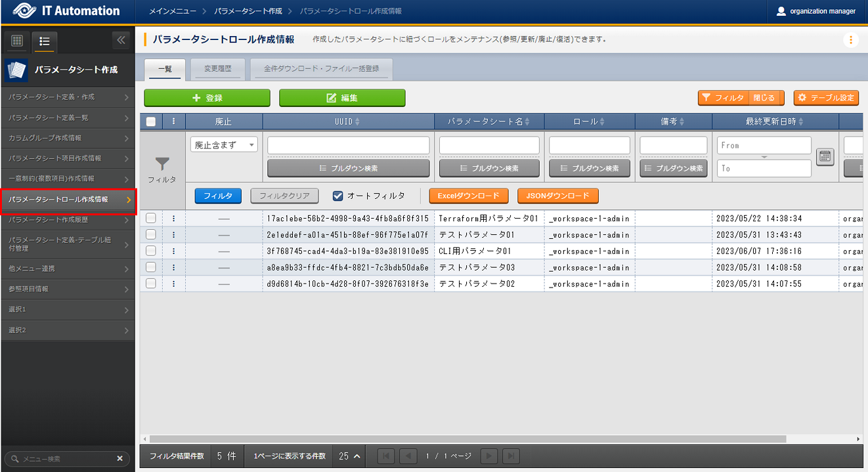868x472 pixels.
Task: Click the green 登録 button
Action: 207,98
